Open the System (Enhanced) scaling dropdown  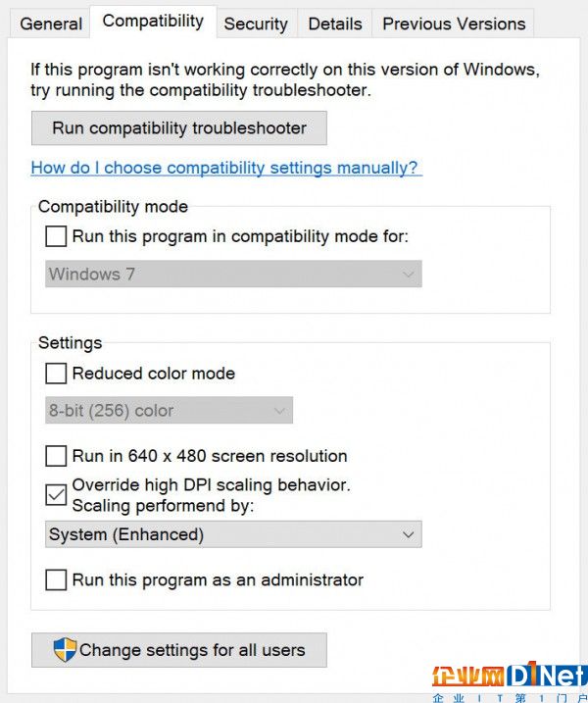pyautogui.click(x=233, y=534)
